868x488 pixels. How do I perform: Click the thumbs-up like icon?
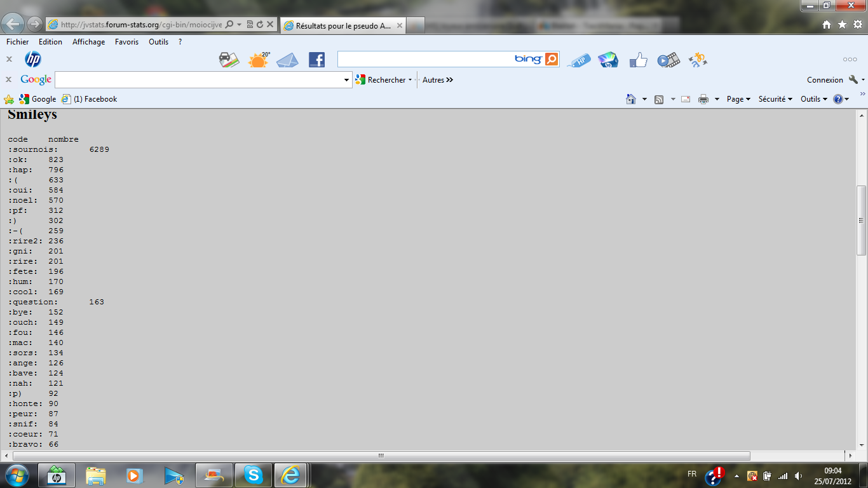tap(638, 60)
